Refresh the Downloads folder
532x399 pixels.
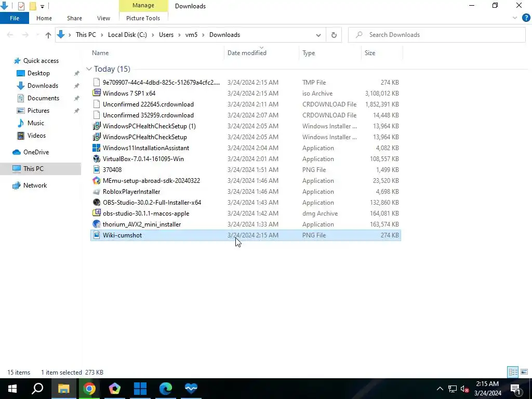[x=334, y=35]
